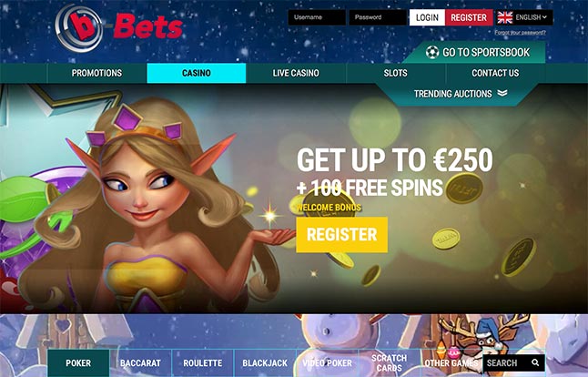
Task: Open the Contact Us page
Action: (x=495, y=73)
